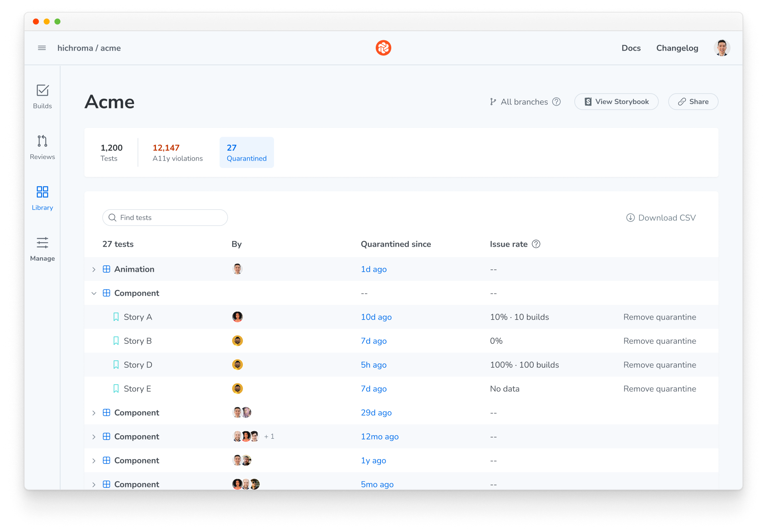Expand the Component quarantined 29d ago
This screenshot has height=532, width=767.
coord(94,413)
